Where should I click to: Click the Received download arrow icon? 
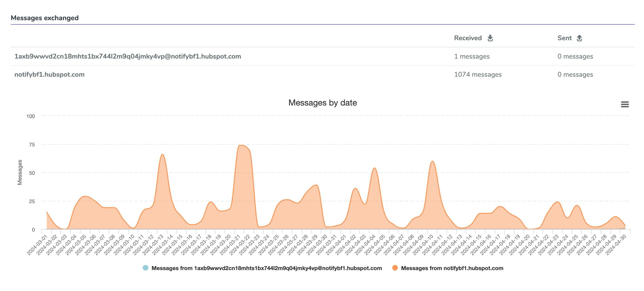[x=490, y=38]
